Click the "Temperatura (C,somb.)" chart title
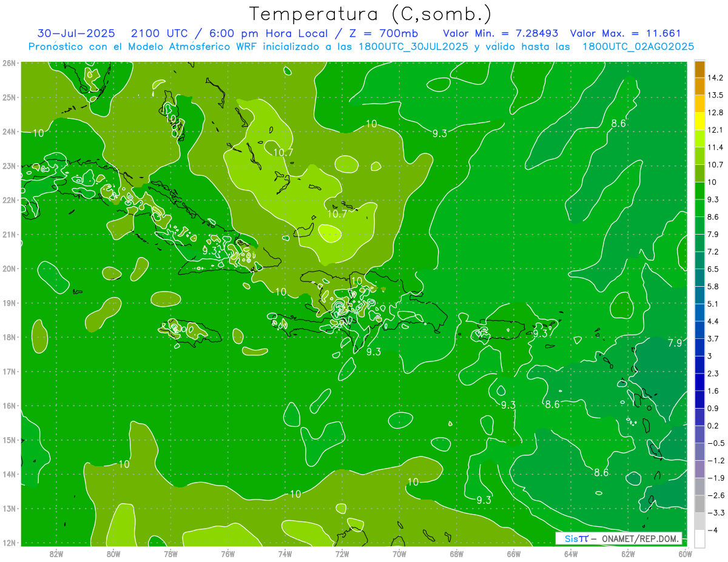728x562 pixels. [371, 14]
